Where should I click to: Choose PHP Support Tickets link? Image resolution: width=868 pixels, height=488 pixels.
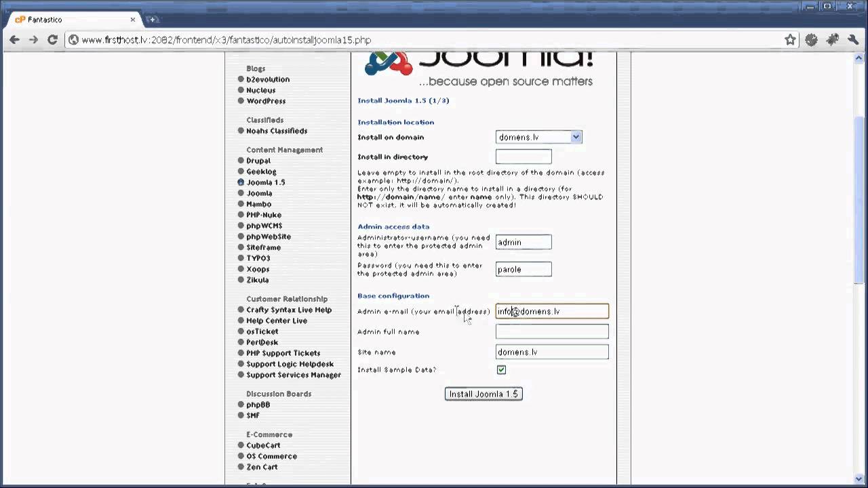[x=283, y=353]
